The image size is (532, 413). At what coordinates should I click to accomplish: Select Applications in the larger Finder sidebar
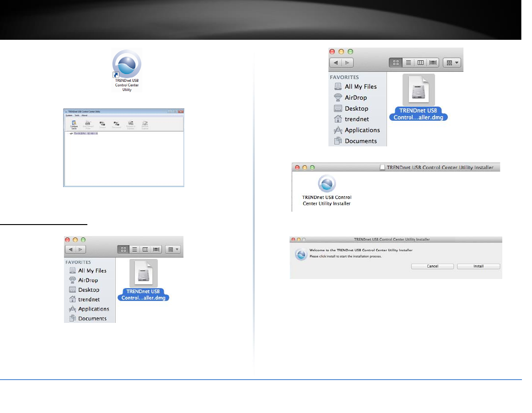357,130
